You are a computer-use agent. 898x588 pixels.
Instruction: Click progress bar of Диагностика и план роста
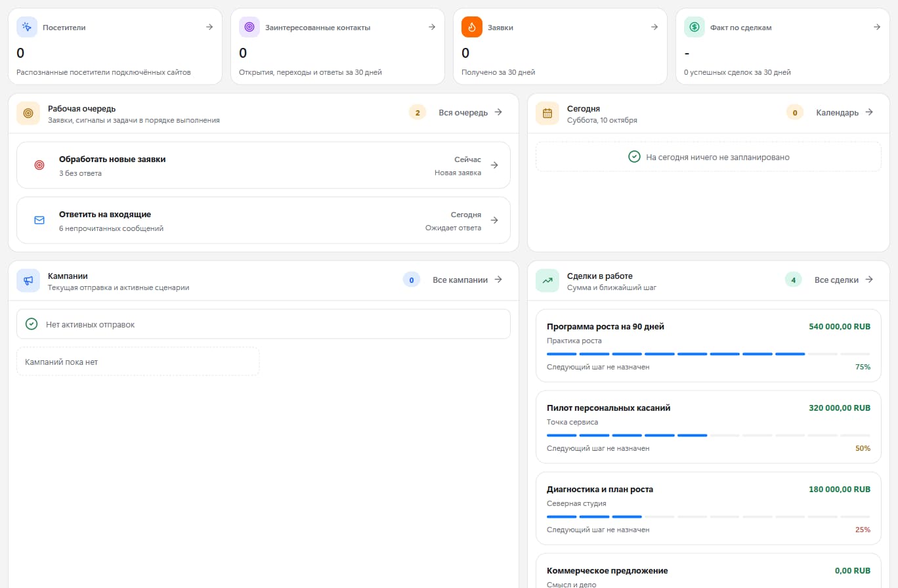pos(708,516)
